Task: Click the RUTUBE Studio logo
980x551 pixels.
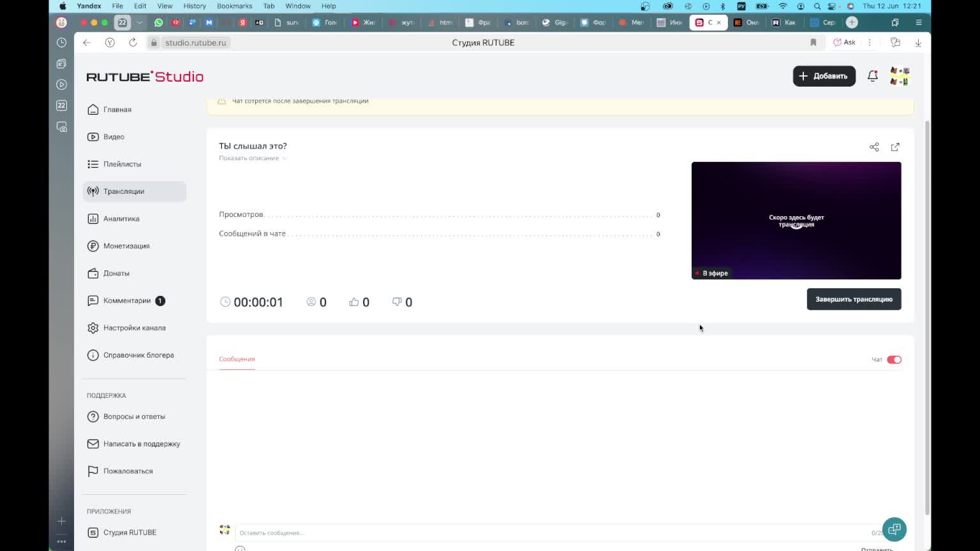Action: click(x=145, y=77)
